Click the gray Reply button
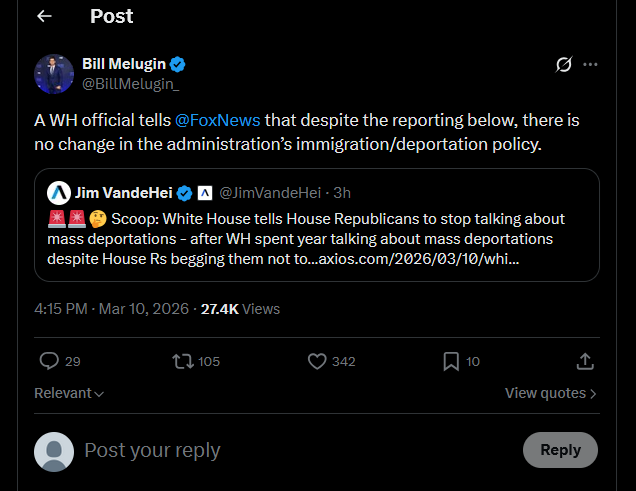 (x=560, y=450)
